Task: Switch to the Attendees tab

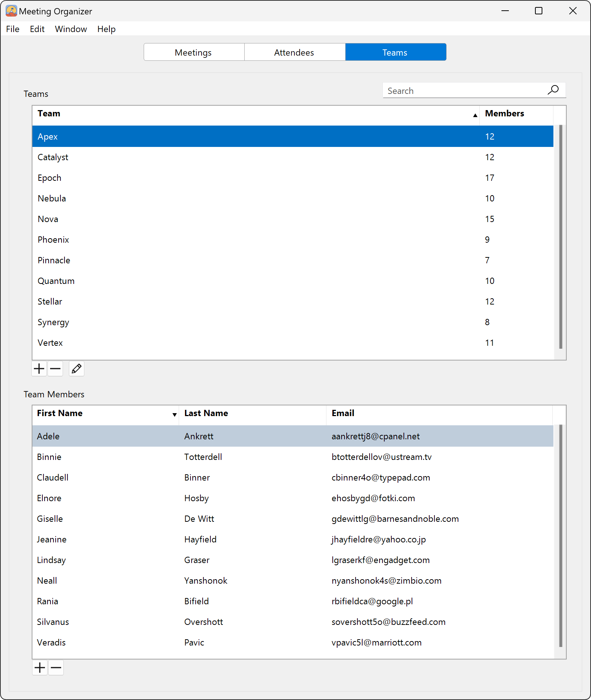Action: coord(294,52)
